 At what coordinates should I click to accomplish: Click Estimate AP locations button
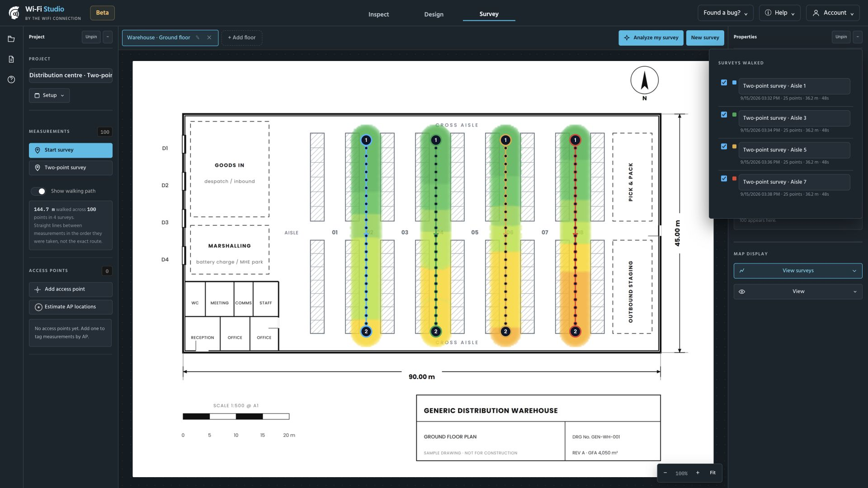[71, 307]
